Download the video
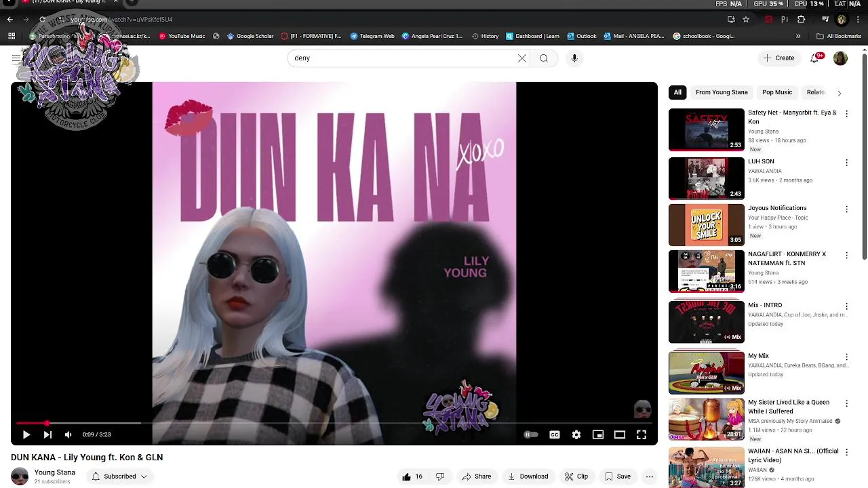 click(528, 476)
